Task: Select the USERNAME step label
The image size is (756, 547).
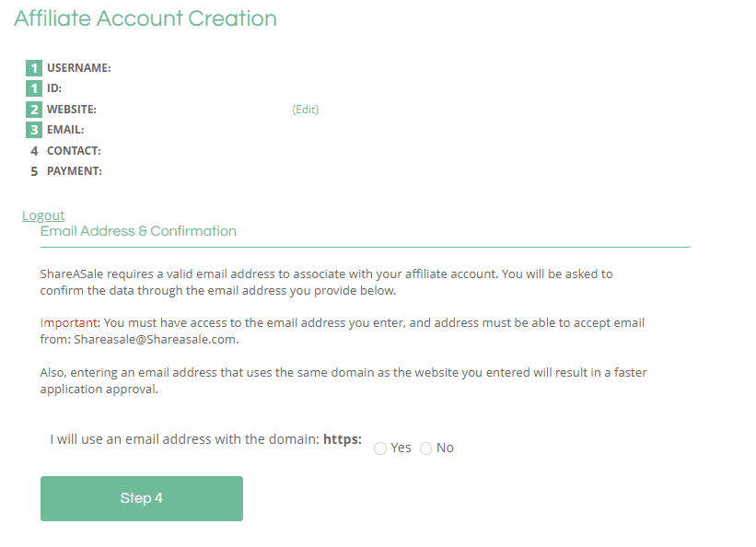Action: pyautogui.click(x=81, y=67)
